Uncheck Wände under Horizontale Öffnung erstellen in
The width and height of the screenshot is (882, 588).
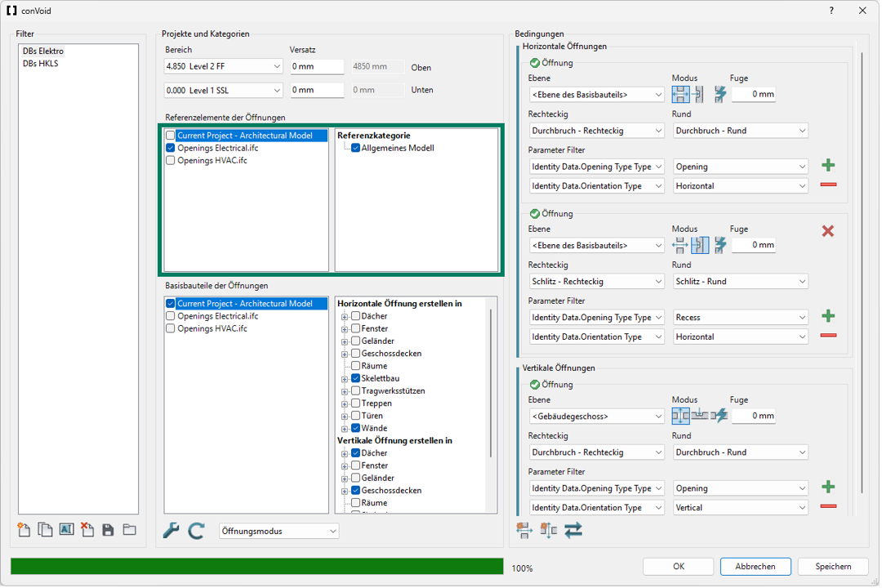click(355, 428)
